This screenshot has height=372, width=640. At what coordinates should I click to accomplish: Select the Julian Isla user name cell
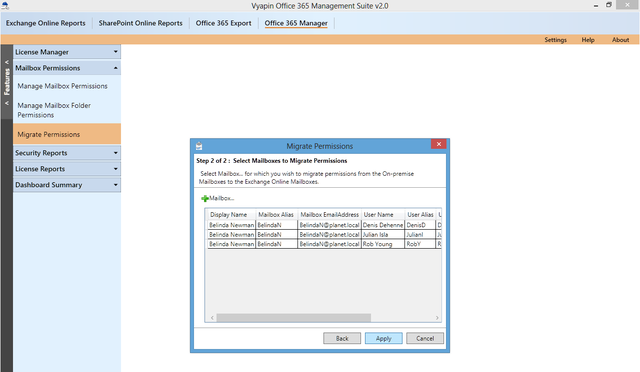383,234
